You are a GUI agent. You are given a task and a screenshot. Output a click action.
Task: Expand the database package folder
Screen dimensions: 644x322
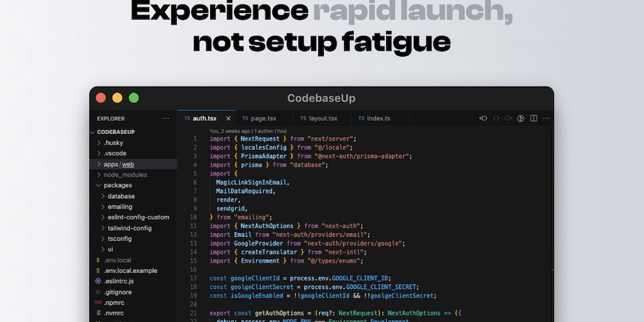[x=103, y=196]
